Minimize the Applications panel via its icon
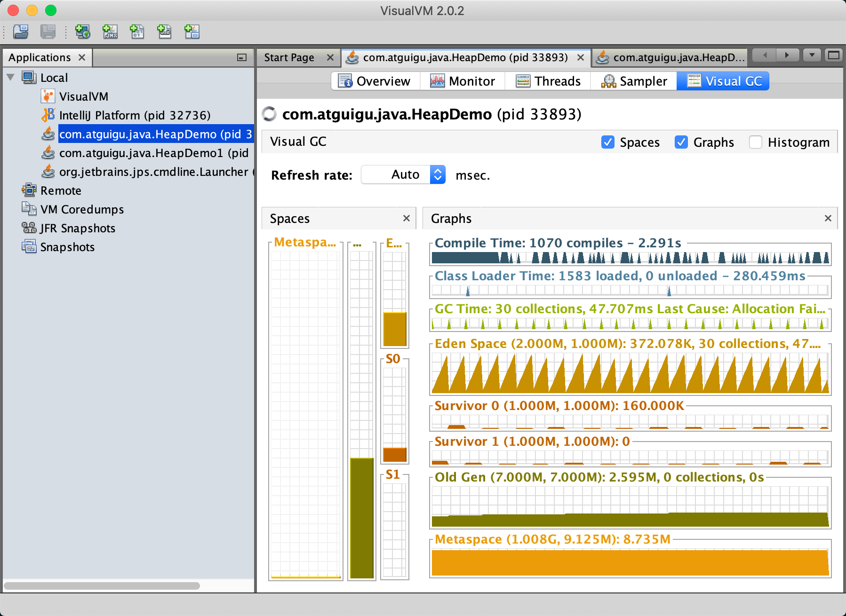 point(242,57)
